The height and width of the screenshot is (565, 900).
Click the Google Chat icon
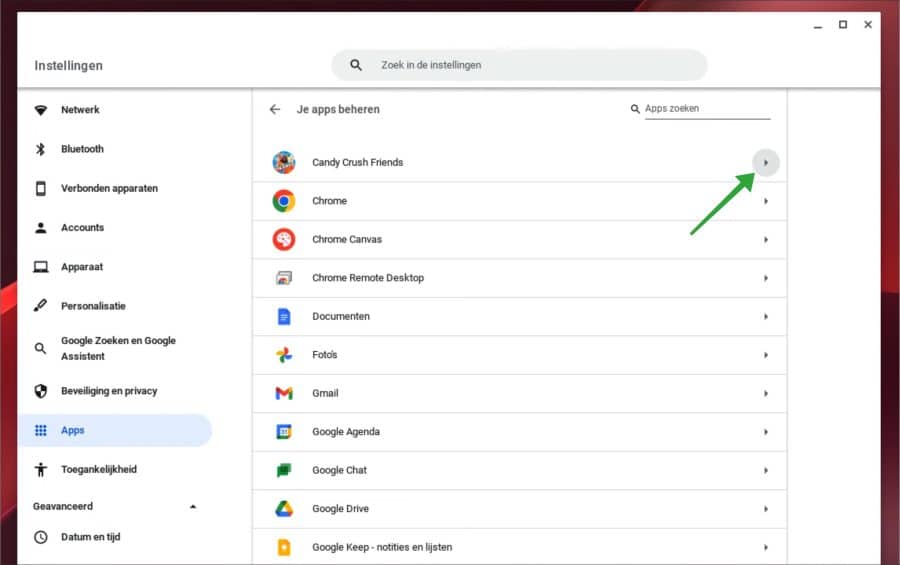click(284, 470)
